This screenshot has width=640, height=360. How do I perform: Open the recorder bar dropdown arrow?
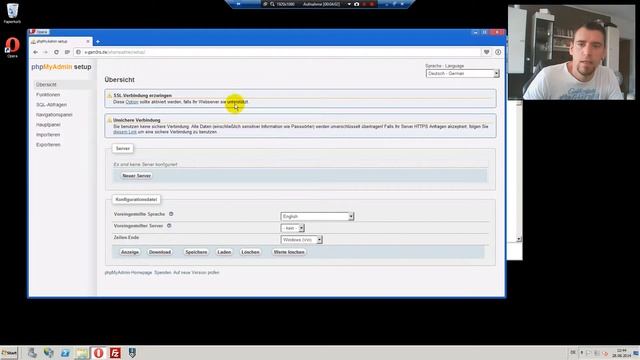tap(349, 4)
